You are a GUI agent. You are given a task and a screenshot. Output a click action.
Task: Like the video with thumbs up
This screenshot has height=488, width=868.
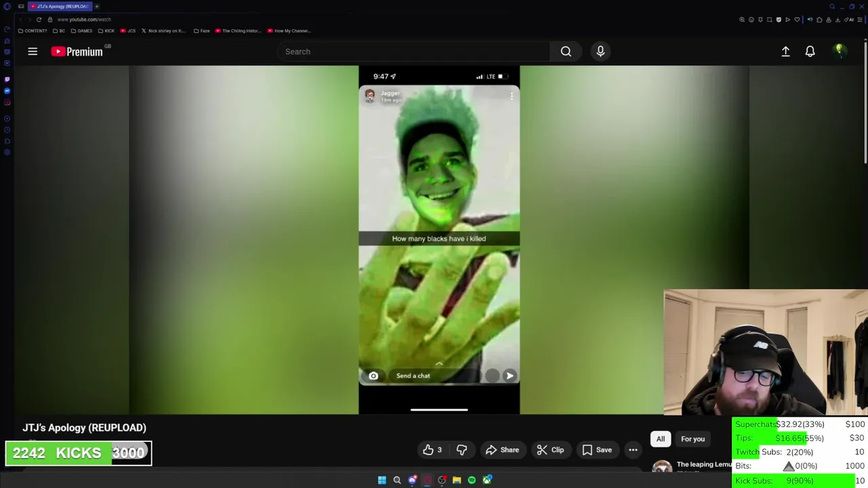[x=432, y=450]
